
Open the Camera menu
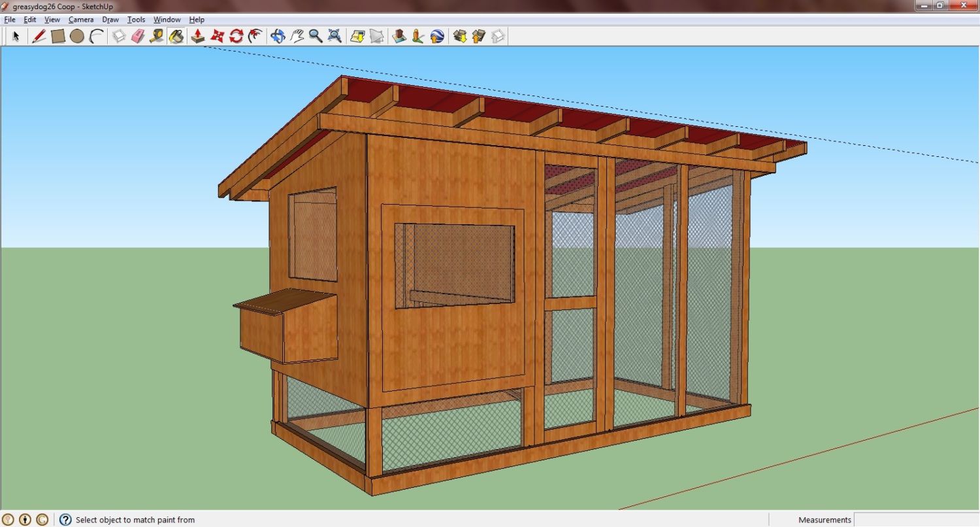click(x=81, y=20)
